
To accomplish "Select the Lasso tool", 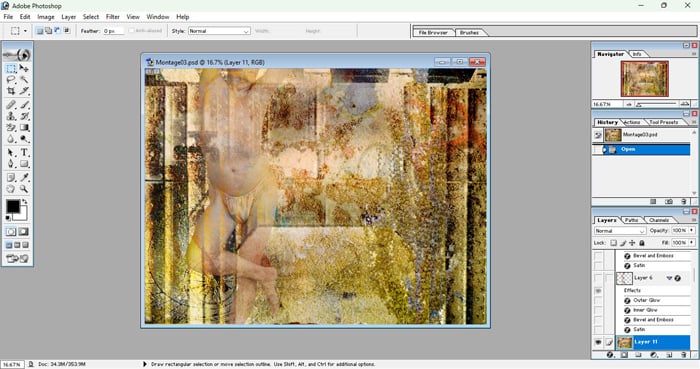I will click(11, 79).
